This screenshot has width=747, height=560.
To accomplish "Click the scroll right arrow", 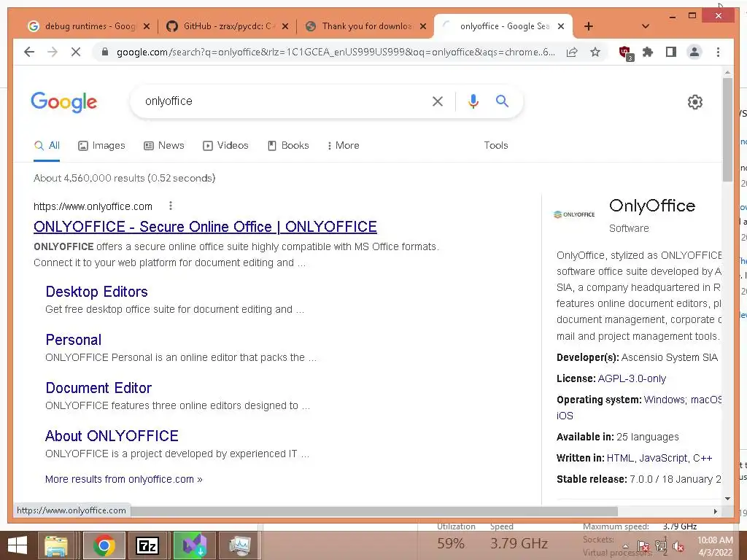I will click(715, 511).
